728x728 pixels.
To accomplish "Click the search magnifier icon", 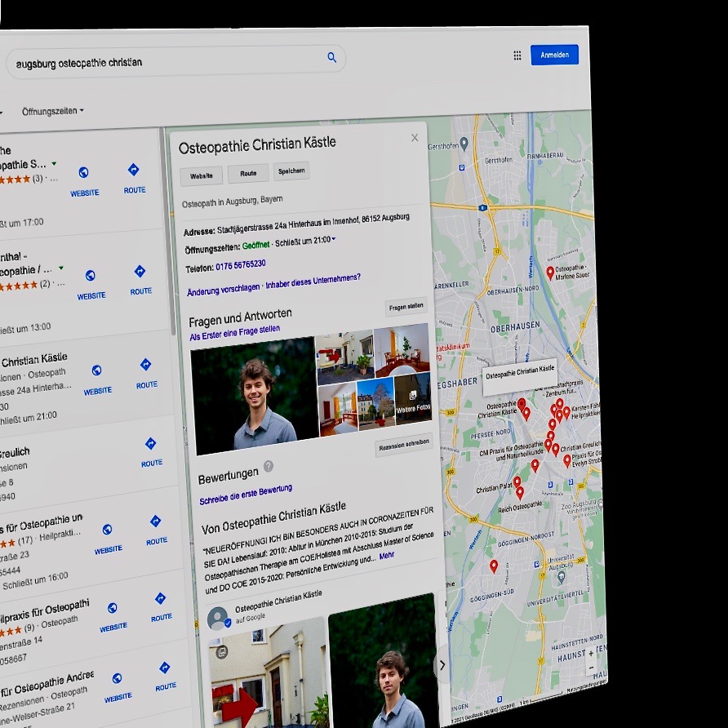I will (x=331, y=57).
